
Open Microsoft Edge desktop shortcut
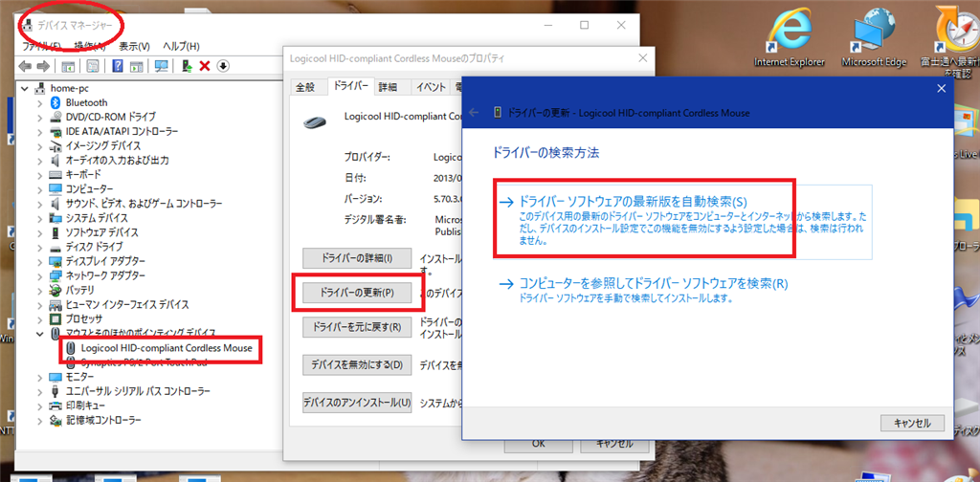click(x=873, y=37)
